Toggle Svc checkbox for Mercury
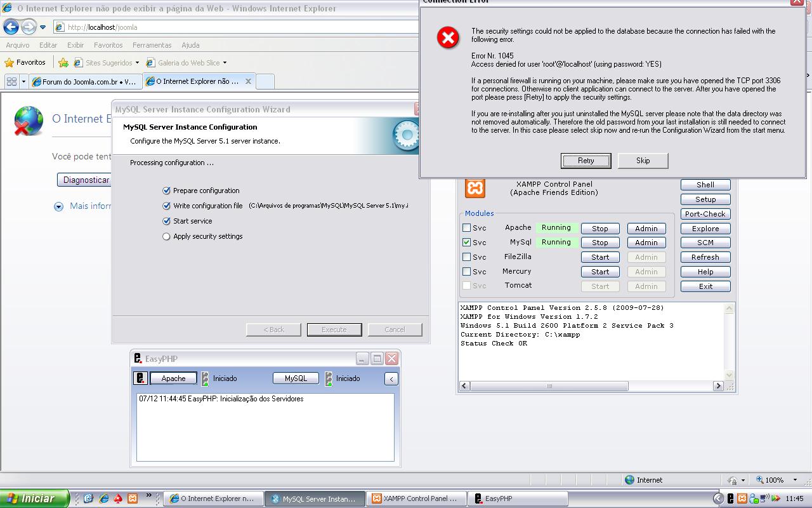Screen dimensions: 812x508 [x=467, y=272]
